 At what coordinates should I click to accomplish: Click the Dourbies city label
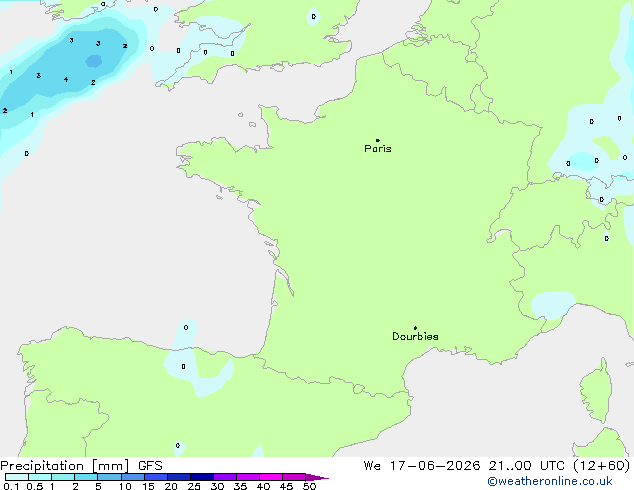(x=415, y=336)
